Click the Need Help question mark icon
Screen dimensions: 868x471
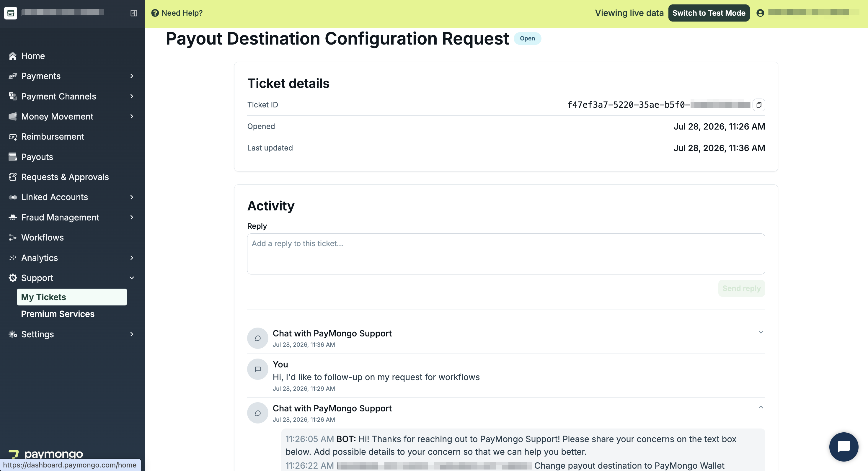[x=155, y=13]
